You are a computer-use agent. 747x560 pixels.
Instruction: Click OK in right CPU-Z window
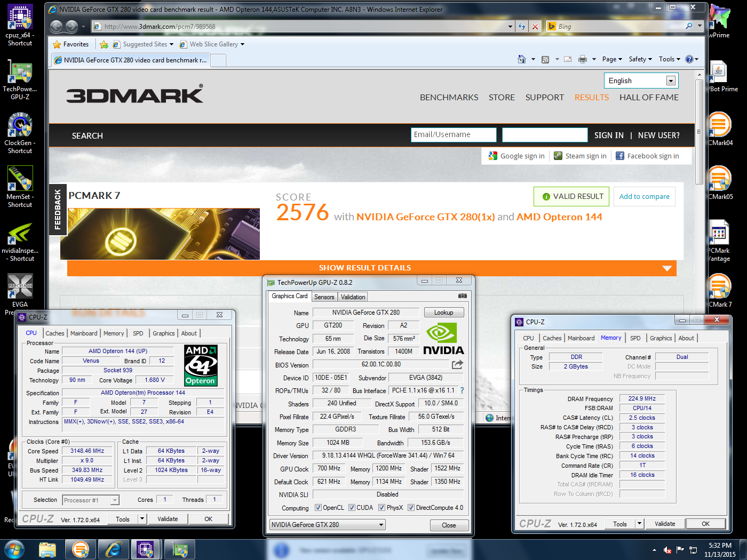pos(705,524)
